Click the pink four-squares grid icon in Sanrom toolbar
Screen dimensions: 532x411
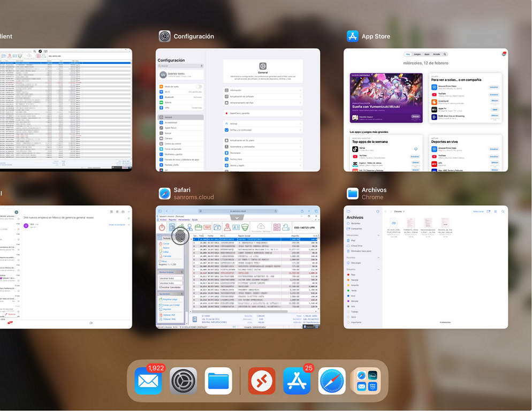point(277,227)
